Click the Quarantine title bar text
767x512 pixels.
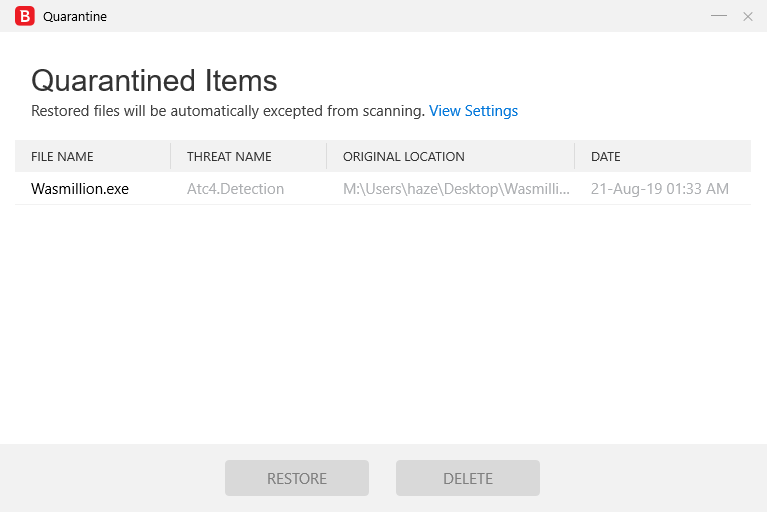coord(75,17)
